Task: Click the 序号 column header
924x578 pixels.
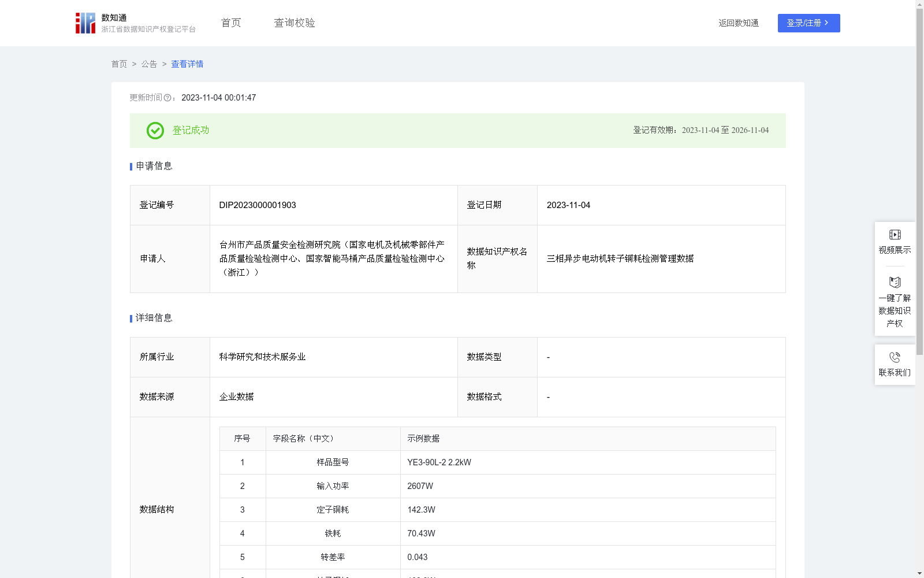Action: (x=242, y=439)
